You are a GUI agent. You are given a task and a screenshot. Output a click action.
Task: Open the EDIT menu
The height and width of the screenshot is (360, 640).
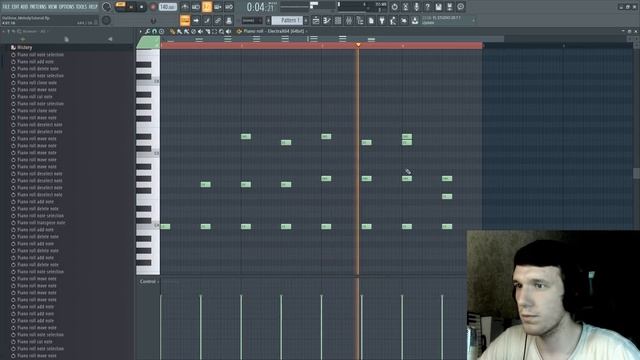coord(15,7)
